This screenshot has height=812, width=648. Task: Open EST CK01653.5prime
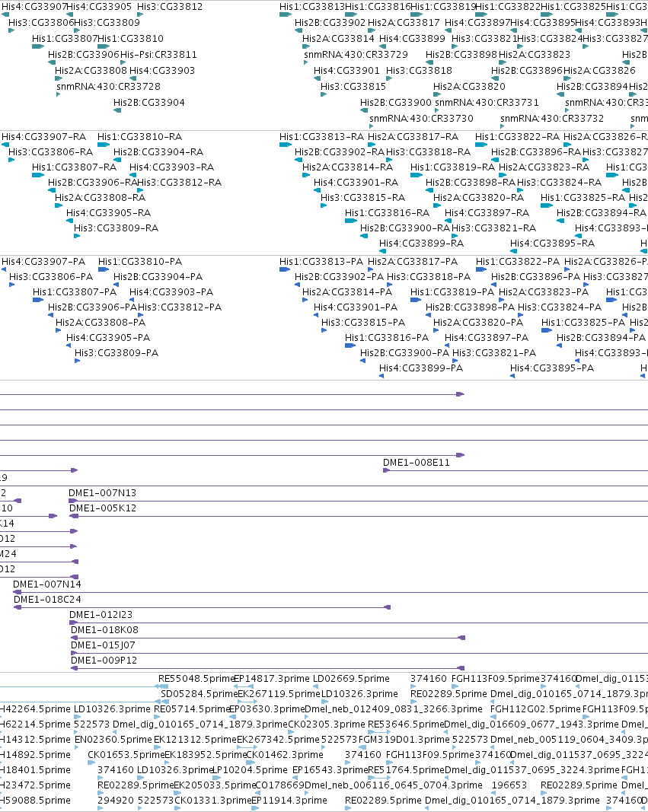click(126, 755)
